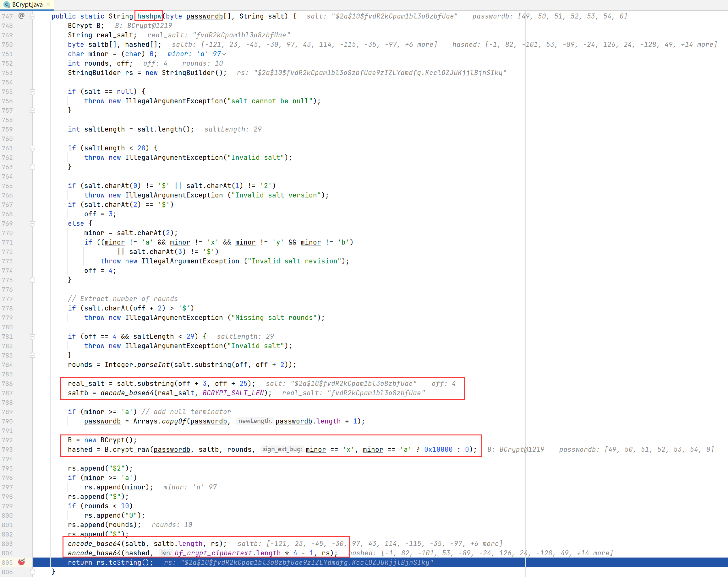Viewport: 728px width, 577px height.
Task: Click the method end fold marker on line 806
Action: pyautogui.click(x=32, y=572)
